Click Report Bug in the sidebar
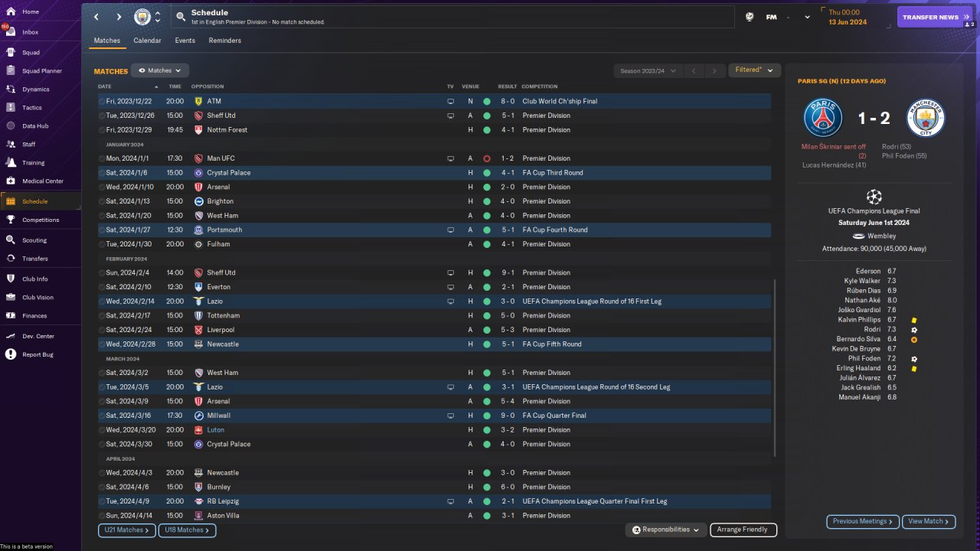This screenshot has height=551, width=980. (38, 355)
